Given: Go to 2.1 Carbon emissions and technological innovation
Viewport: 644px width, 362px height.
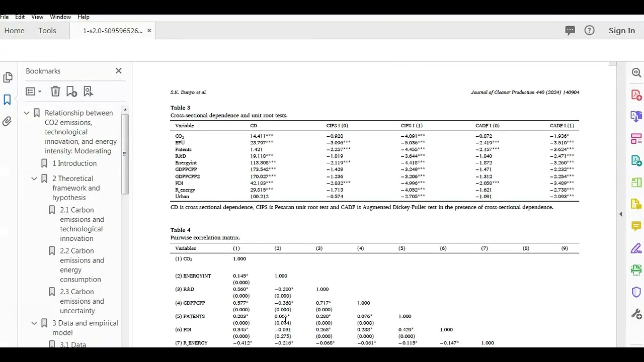Looking at the screenshot, I should pos(82,224).
